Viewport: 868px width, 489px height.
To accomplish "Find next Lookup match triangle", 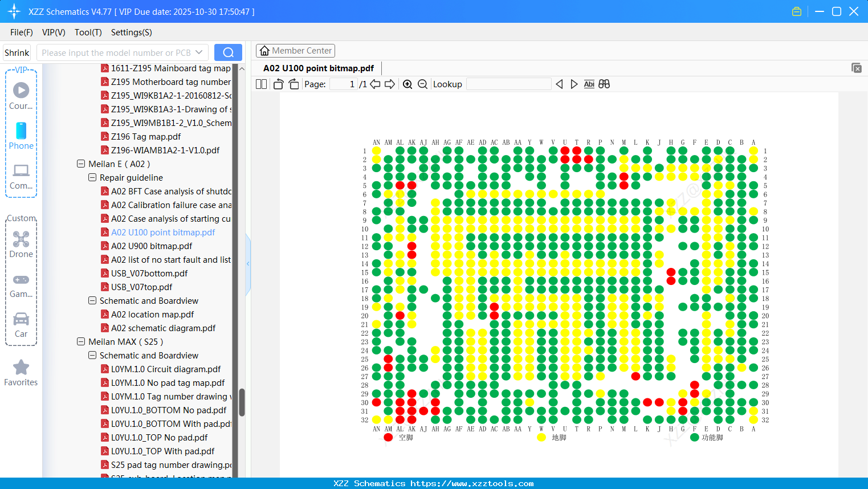I will point(574,84).
